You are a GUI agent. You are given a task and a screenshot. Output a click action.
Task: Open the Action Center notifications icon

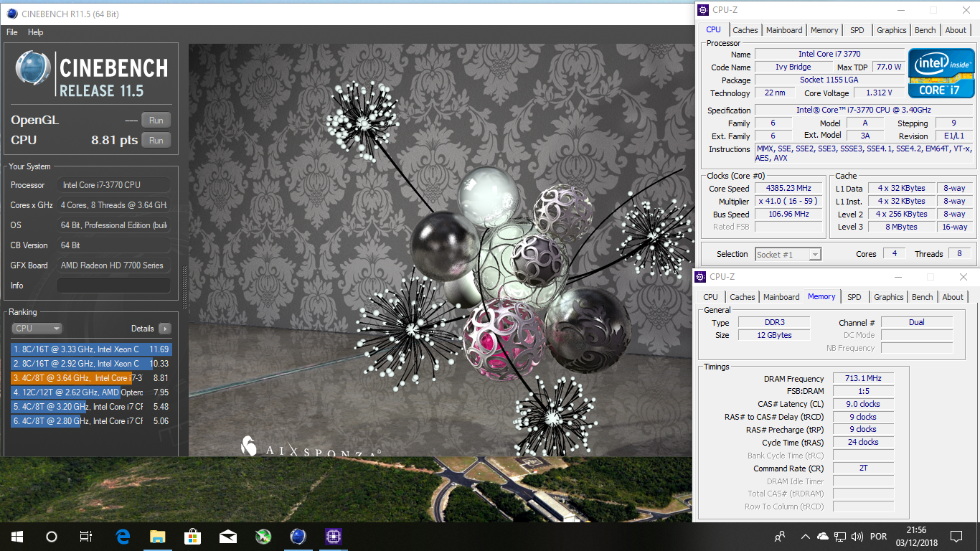coord(956,537)
